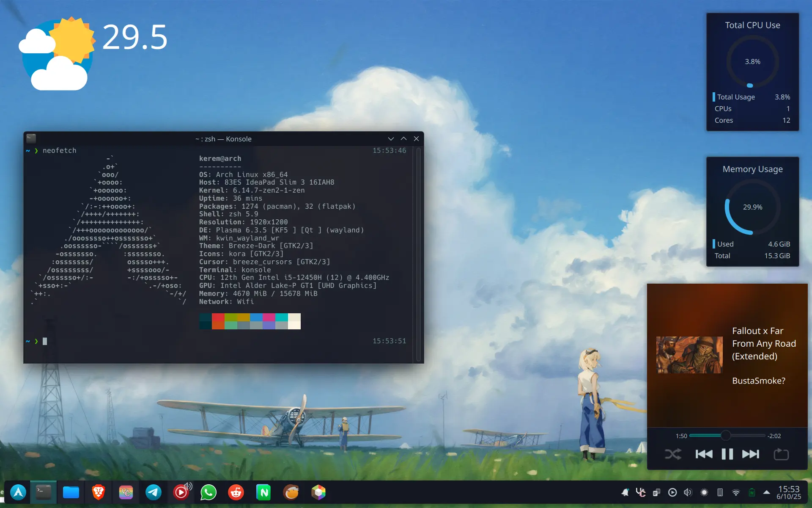The width and height of the screenshot is (812, 508).
Task: Open media player tray icon
Action: pos(672,492)
